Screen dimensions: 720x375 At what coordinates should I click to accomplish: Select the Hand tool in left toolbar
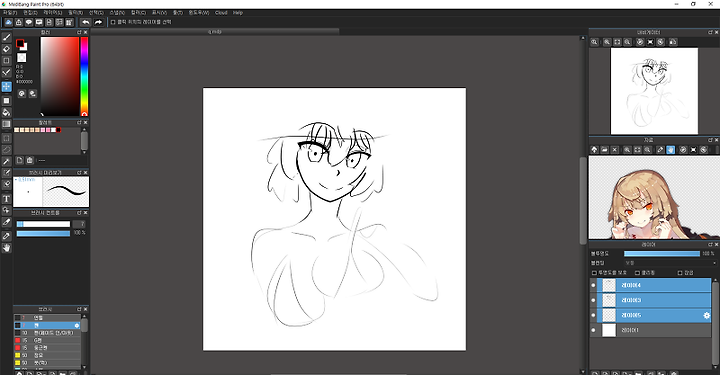tap(6, 248)
